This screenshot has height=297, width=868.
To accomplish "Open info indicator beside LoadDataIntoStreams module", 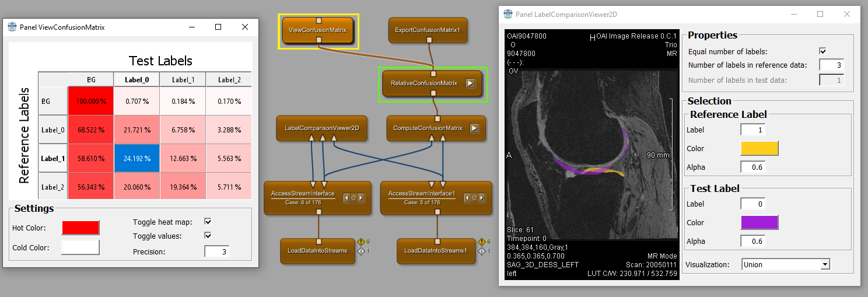I will click(x=361, y=251).
